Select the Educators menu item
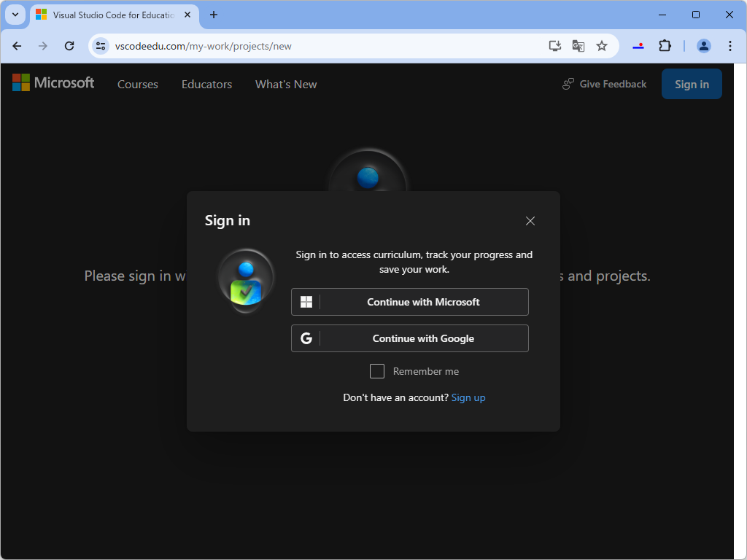The image size is (747, 560). tap(206, 84)
